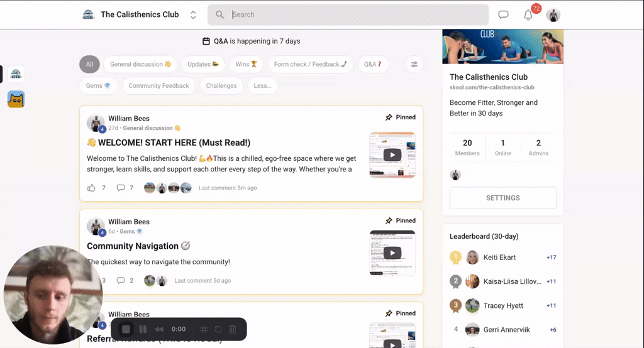Filter posts by Gems category
Viewport: 644px width, 348px height.
[97, 86]
